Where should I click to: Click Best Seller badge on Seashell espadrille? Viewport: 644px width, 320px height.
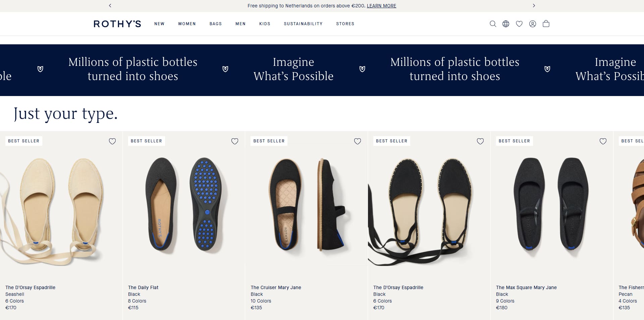[x=24, y=141]
